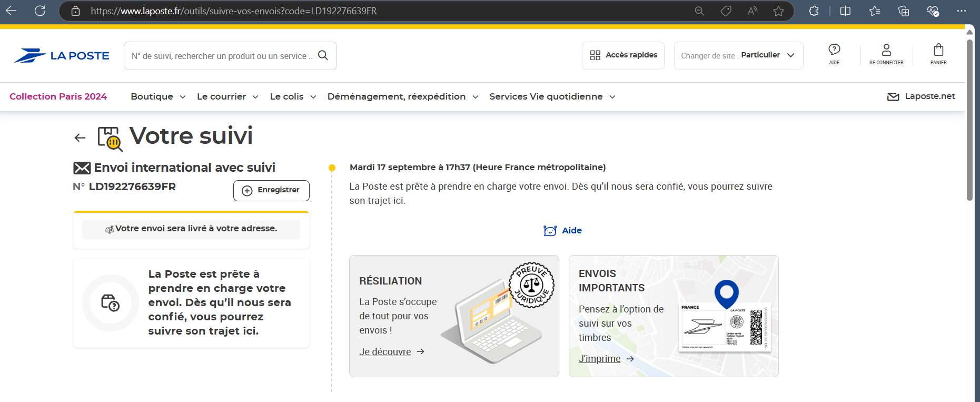Screen dimensions: 980x402
Task: Open the Panier shopping bag
Action: tap(938, 54)
